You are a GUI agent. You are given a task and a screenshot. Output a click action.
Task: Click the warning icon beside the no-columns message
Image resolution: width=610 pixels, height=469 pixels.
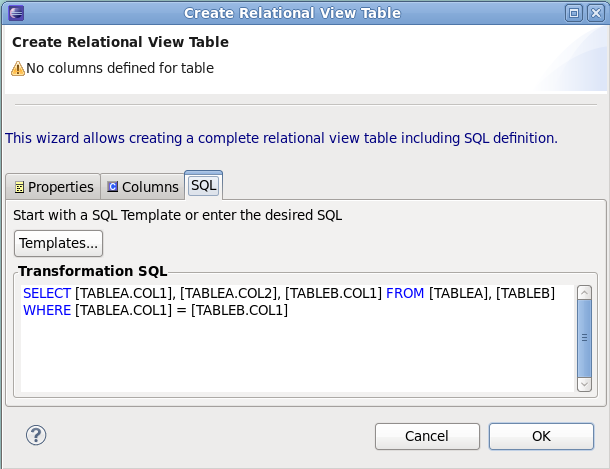point(18,68)
